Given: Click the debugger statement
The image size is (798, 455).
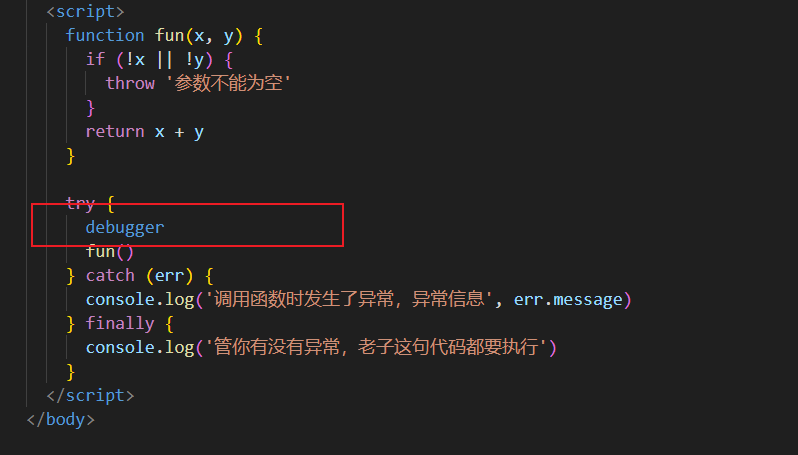Looking at the screenshot, I should [125, 227].
